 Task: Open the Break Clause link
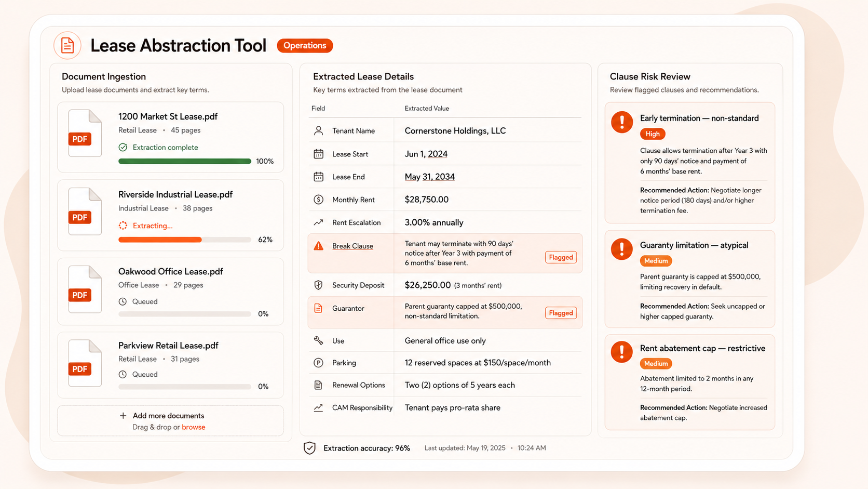(352, 246)
